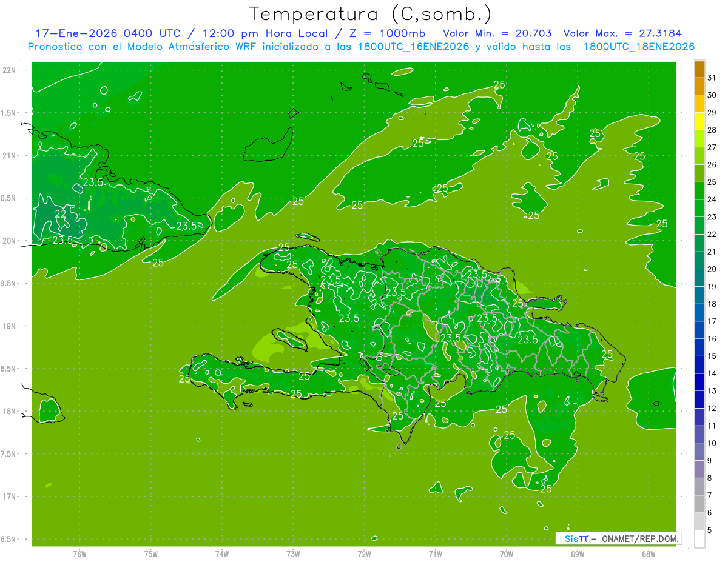Click the "69W" longitude axis label
Viewport: 728px width, 562px height.
(578, 554)
